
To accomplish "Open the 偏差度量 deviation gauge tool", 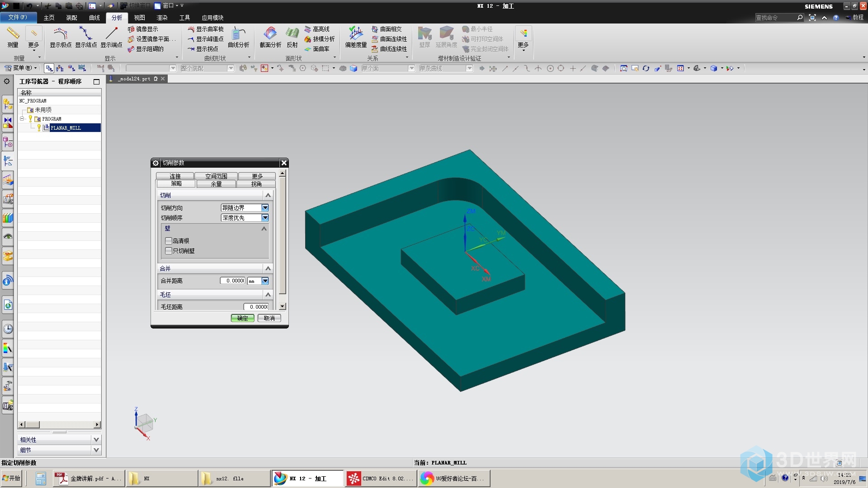I will click(356, 37).
